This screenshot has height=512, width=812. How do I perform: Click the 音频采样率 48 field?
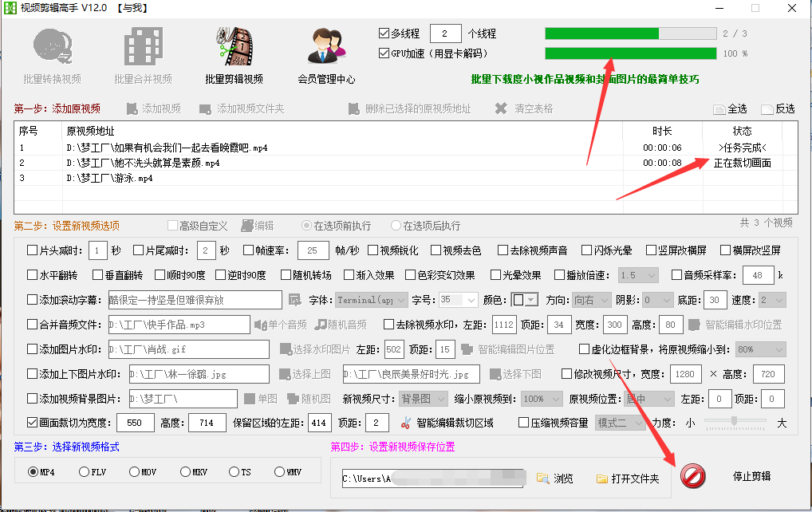pos(758,275)
